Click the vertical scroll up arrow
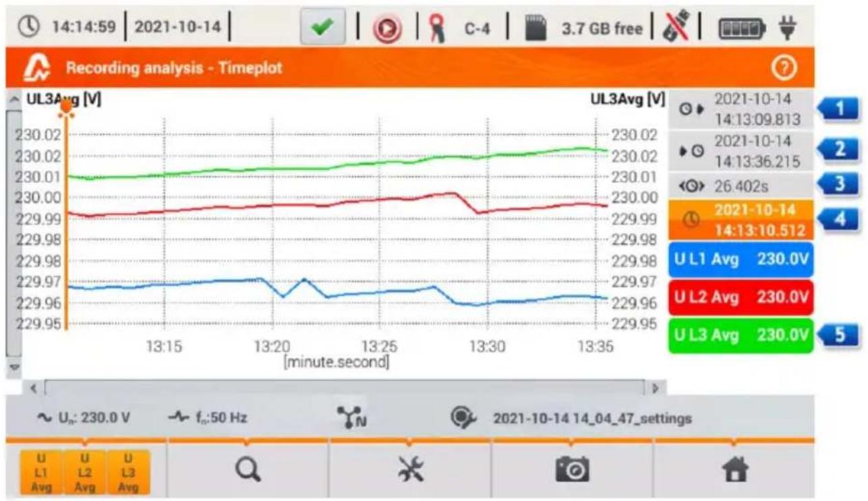Screen dimensions: 868x501 coord(13,100)
